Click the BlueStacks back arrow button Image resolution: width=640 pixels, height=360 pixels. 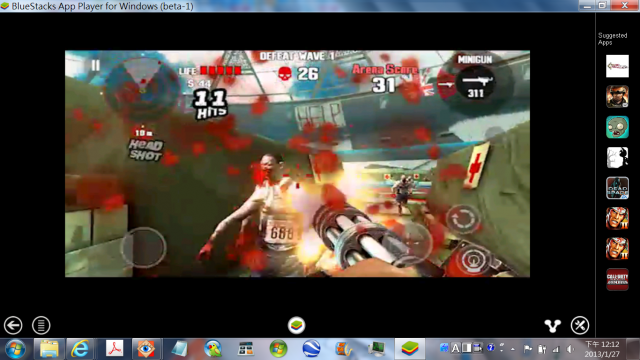(x=13, y=325)
